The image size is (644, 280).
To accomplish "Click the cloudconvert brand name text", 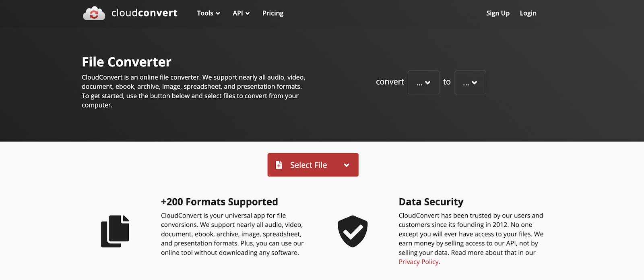I will pyautogui.click(x=144, y=13).
